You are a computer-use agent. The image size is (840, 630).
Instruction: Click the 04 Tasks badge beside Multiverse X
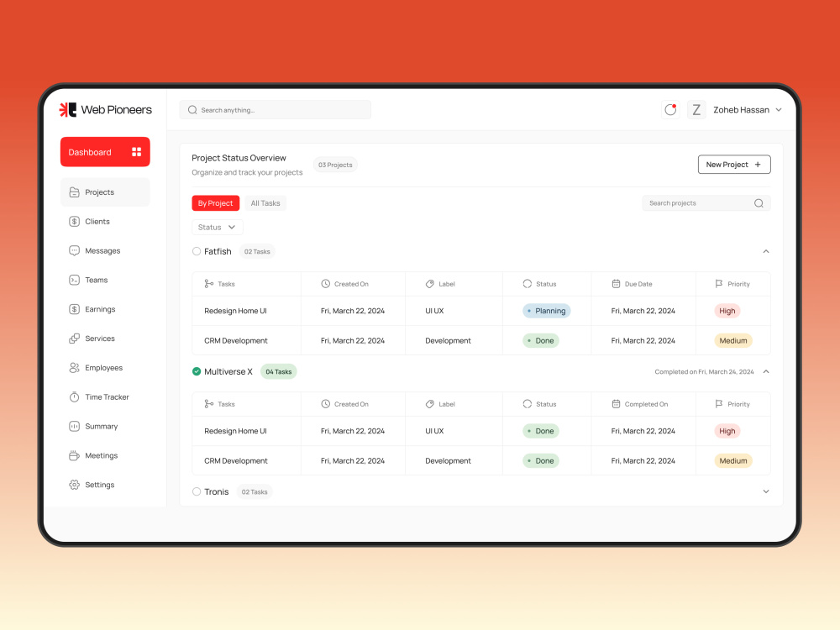tap(279, 372)
